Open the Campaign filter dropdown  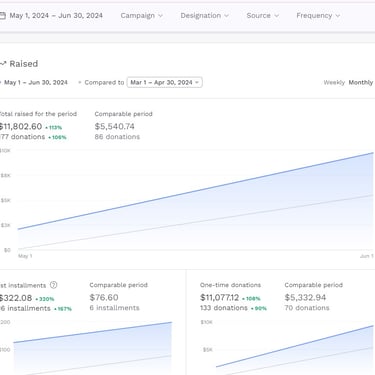(141, 16)
